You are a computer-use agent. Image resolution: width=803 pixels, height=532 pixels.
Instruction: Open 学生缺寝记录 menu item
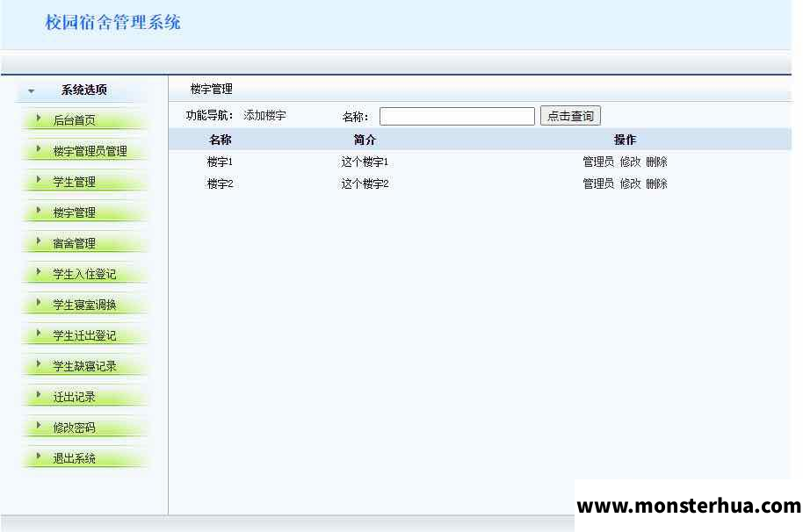(x=84, y=366)
